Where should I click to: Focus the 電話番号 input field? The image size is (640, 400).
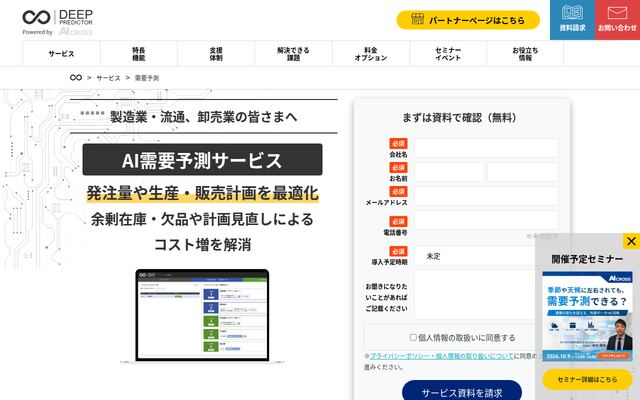tap(486, 220)
